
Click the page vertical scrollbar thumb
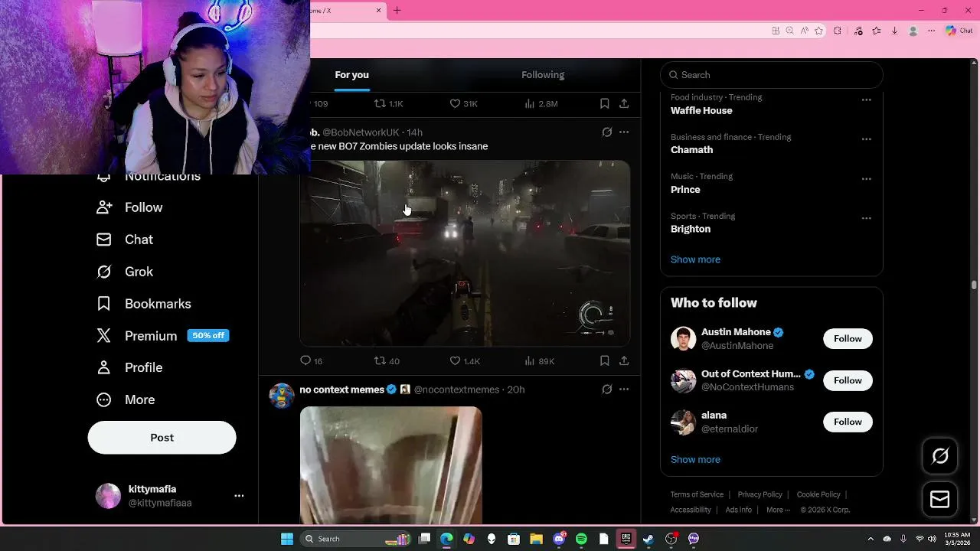[974, 285]
